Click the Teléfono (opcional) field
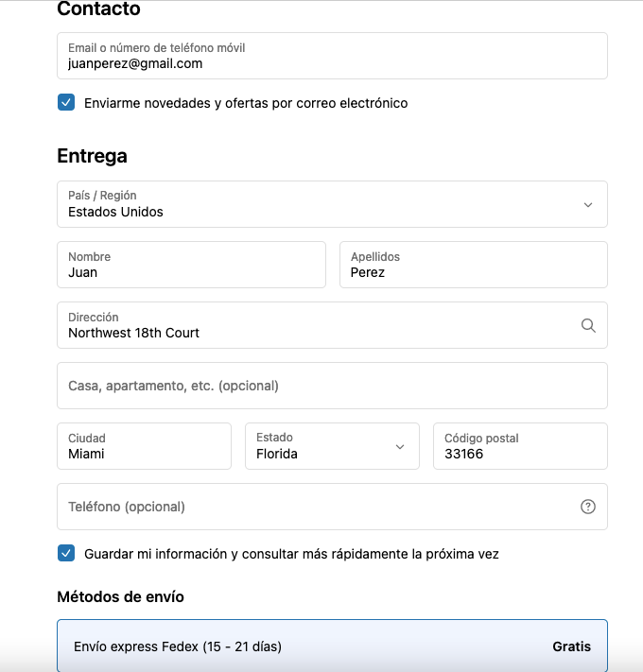The height and width of the screenshot is (672, 643). click(332, 507)
